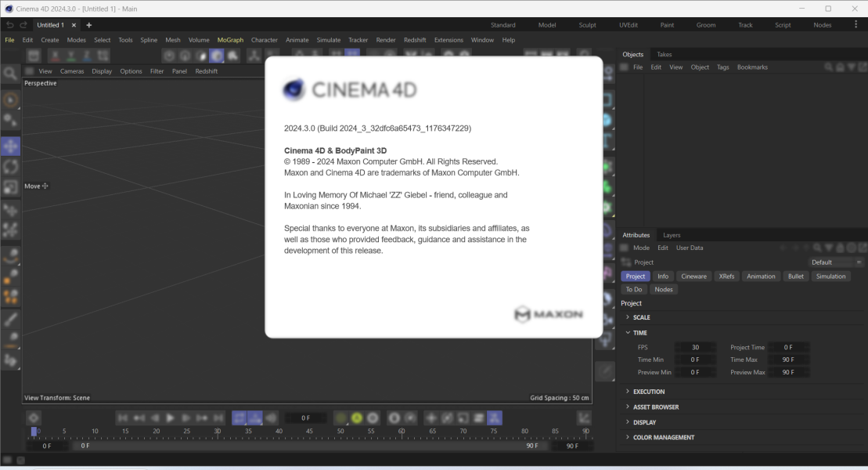Open timeline dope sheet icon at far right
The width and height of the screenshot is (868, 470).
(584, 418)
